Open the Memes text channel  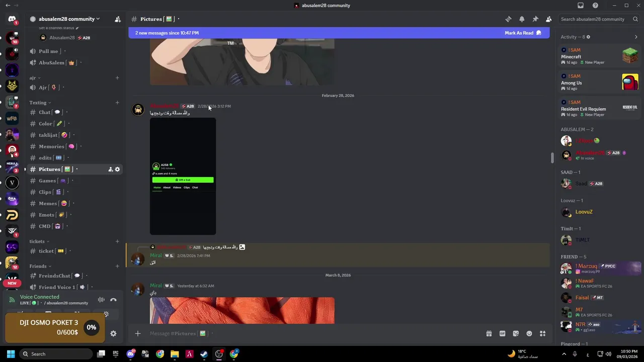pos(74,204)
